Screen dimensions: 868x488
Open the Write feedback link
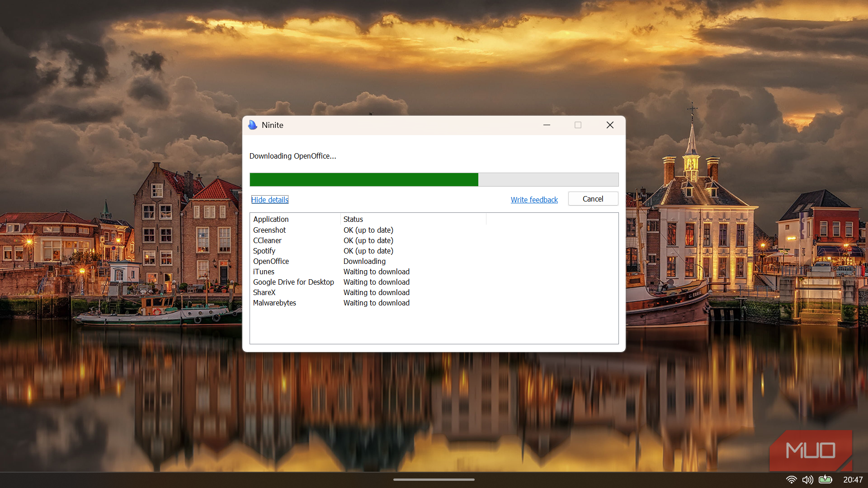534,200
